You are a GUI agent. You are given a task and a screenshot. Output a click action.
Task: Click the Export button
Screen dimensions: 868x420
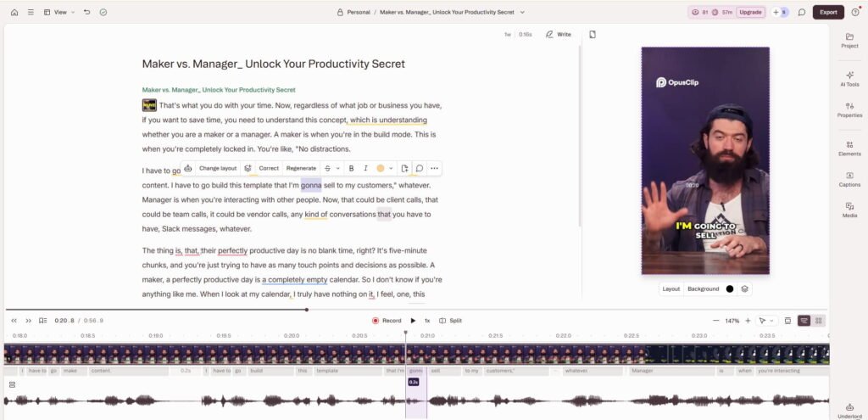click(828, 12)
